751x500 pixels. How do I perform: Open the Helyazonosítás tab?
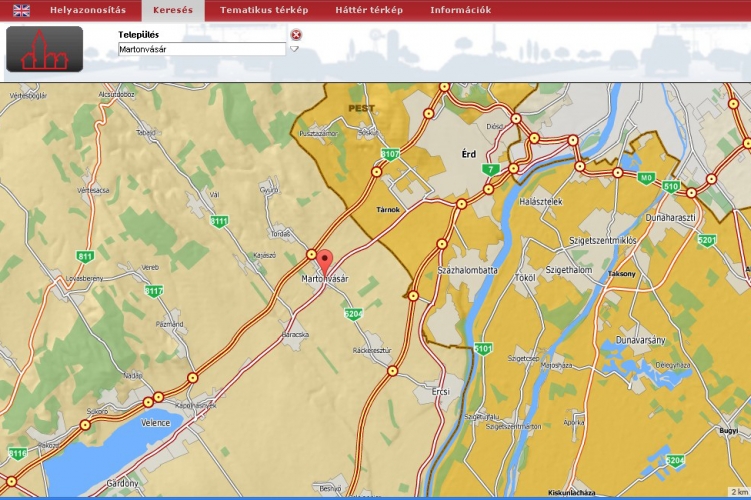88,10
